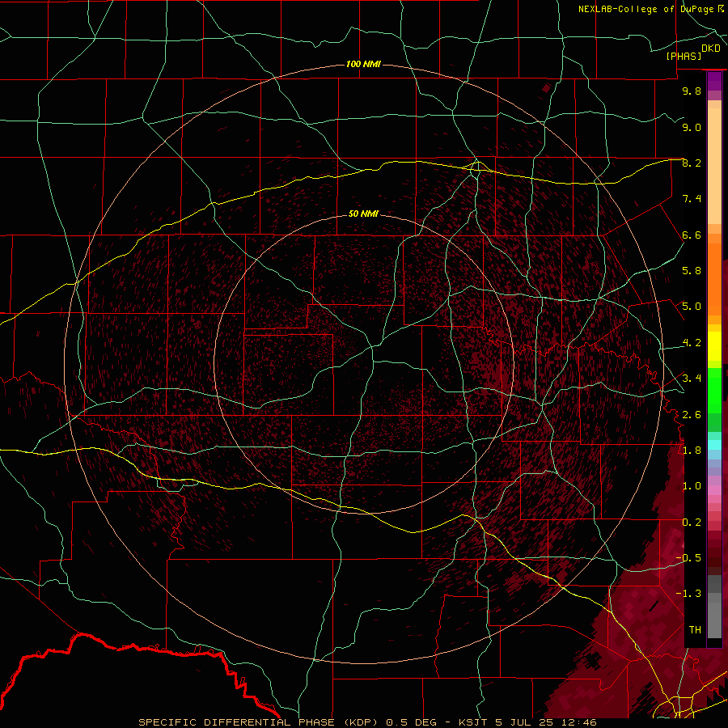The width and height of the screenshot is (728, 728).
Task: Pick the yellow swatch in the color bar
Action: (714, 346)
